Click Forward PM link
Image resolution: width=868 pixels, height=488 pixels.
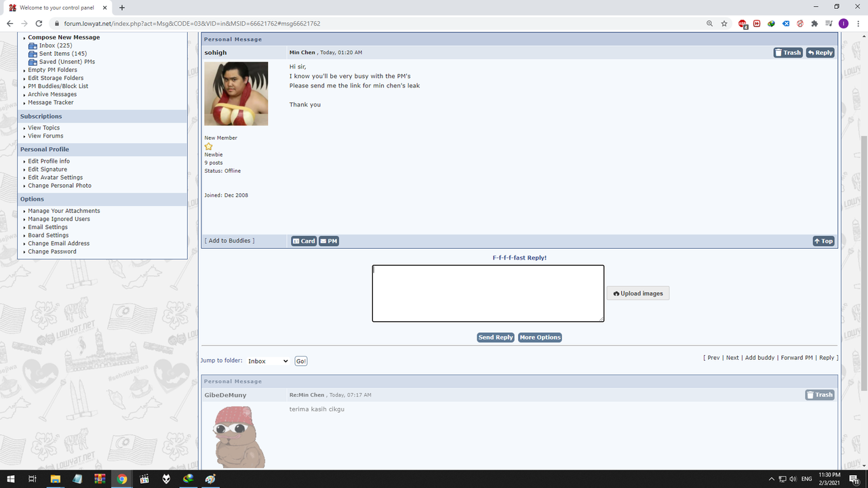(x=797, y=358)
